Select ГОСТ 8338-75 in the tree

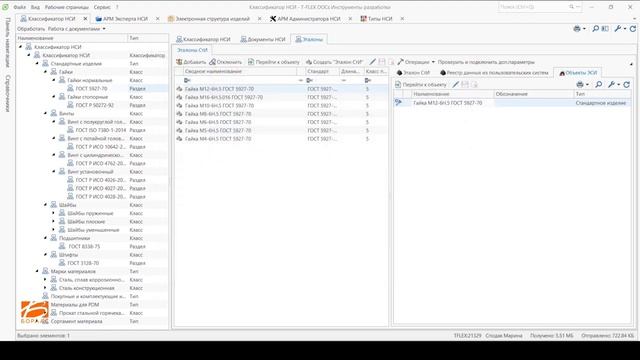click(84, 247)
